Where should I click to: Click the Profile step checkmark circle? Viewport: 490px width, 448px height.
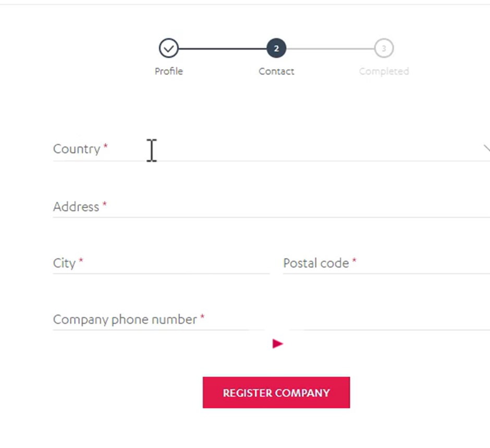pyautogui.click(x=168, y=49)
